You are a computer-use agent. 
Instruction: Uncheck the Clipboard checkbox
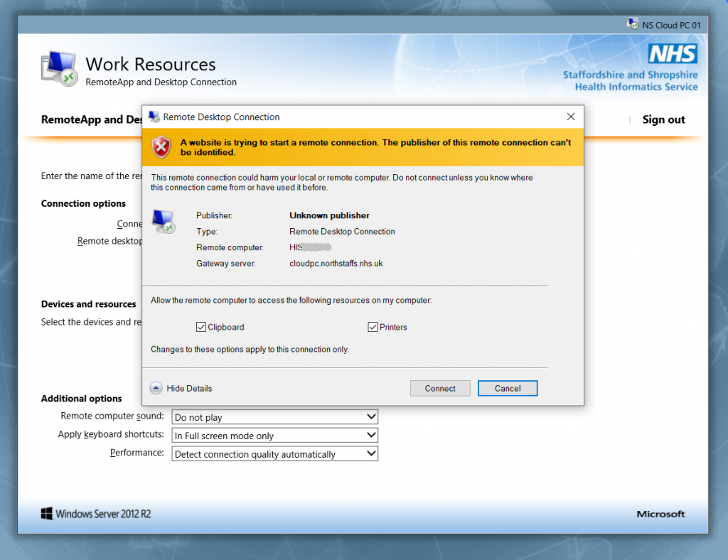tap(201, 327)
